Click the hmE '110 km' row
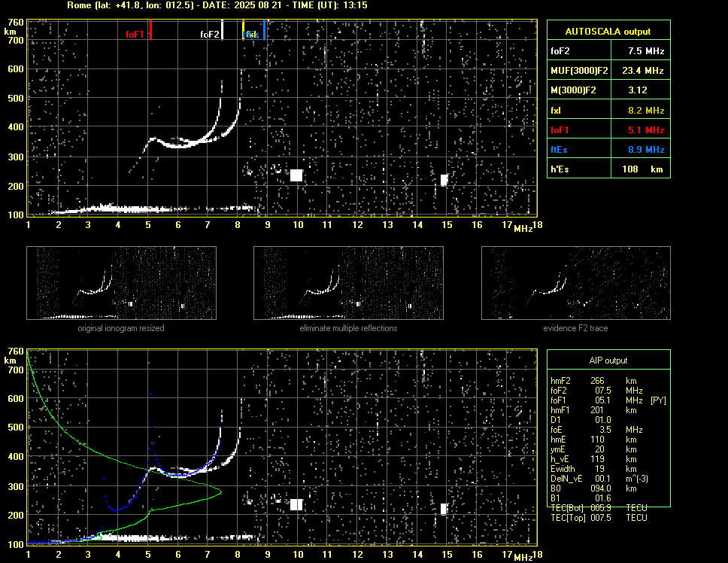 coord(593,440)
